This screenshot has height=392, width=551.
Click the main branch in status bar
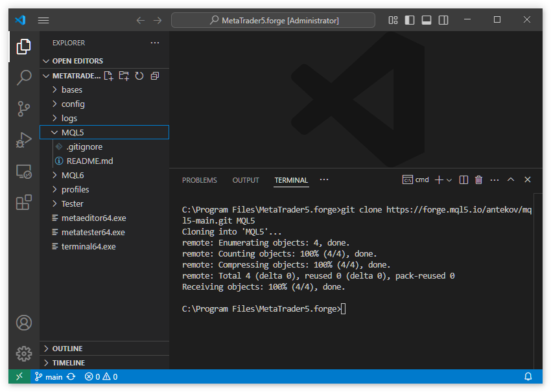coord(49,377)
